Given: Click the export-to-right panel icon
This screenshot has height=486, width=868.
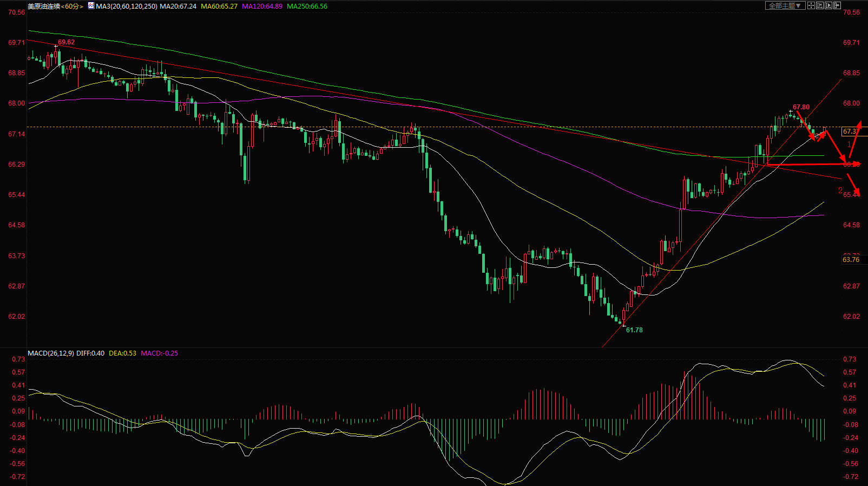Looking at the screenshot, I should click(837, 5).
